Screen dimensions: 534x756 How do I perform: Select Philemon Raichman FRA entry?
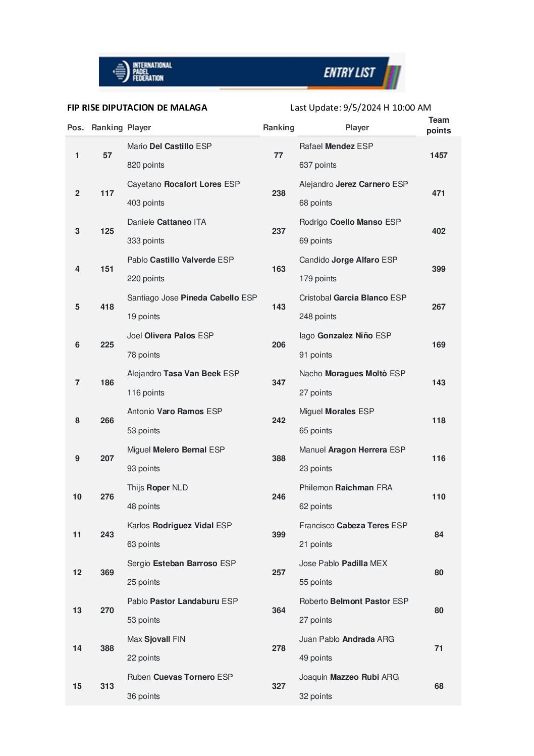pos(345,488)
